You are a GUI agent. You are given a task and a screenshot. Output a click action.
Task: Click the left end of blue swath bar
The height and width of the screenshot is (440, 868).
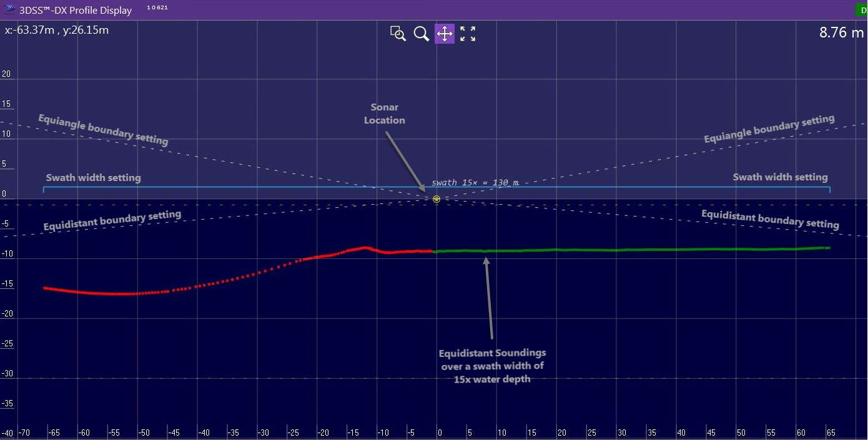pos(44,188)
